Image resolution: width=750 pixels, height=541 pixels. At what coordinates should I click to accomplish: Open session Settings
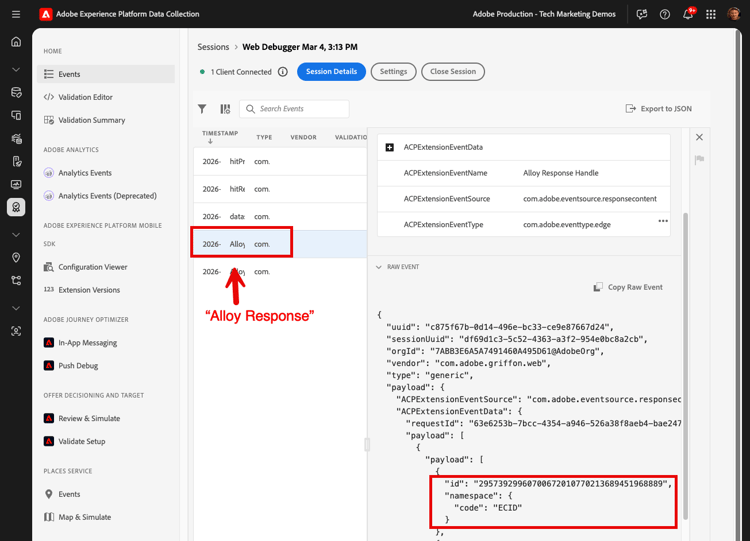click(393, 72)
